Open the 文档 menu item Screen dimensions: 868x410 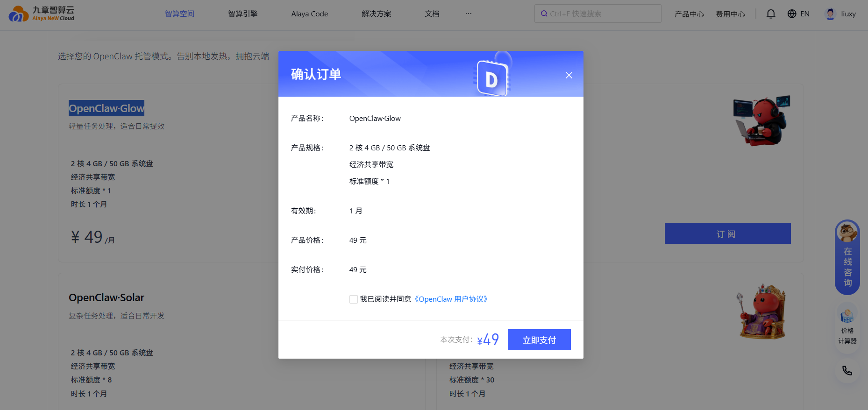click(432, 14)
